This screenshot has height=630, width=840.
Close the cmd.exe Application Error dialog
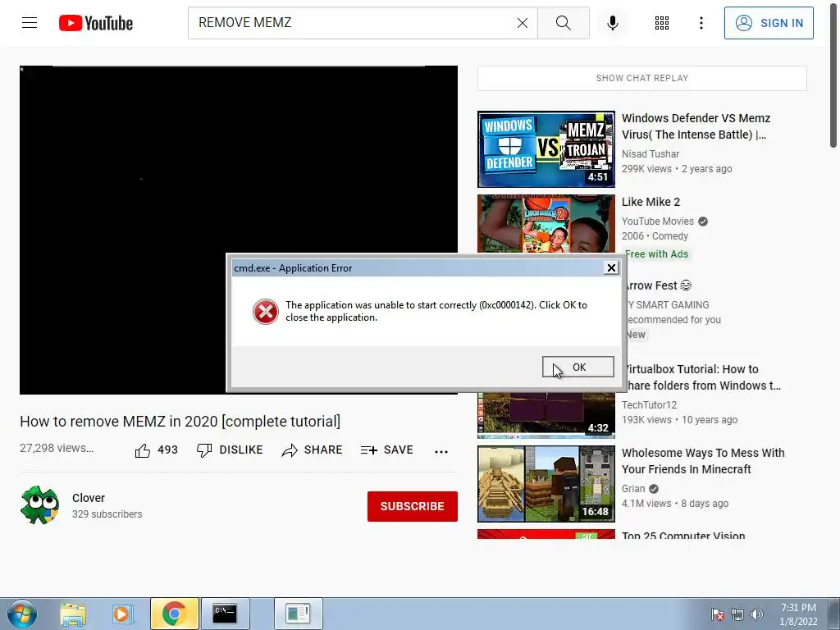coord(610,268)
